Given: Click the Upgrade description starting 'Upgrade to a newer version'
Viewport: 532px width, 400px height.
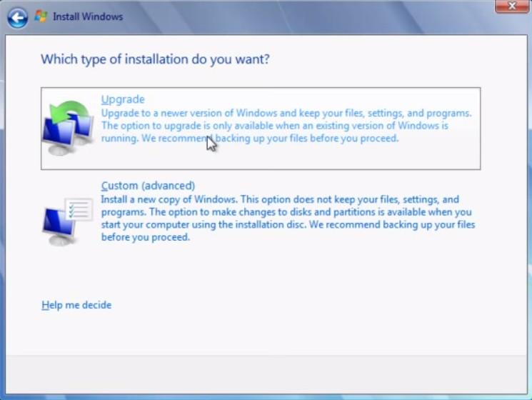Looking at the screenshot, I should (286, 126).
